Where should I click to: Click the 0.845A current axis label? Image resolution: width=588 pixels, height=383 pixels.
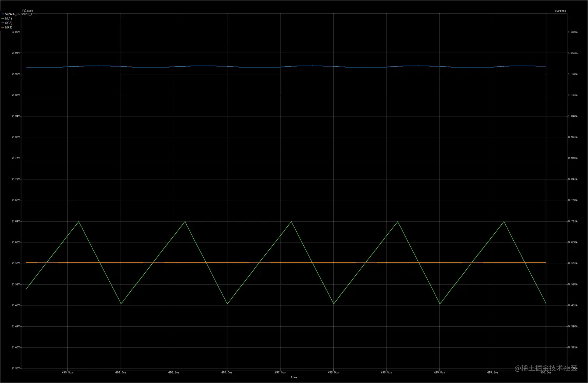point(573,179)
